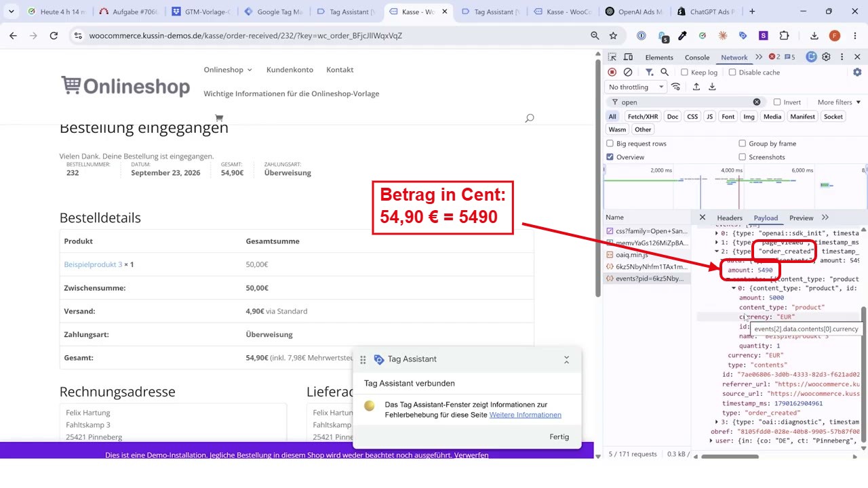Clear the network log
The width and height of the screenshot is (868, 488).
(628, 72)
